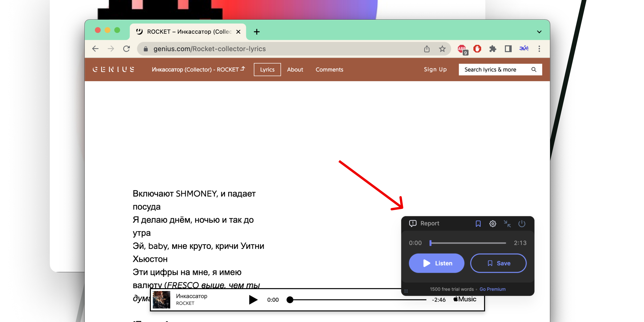Image resolution: width=644 pixels, height=322 pixels.
Task: Expand song title header link with arrow
Action: click(x=198, y=69)
